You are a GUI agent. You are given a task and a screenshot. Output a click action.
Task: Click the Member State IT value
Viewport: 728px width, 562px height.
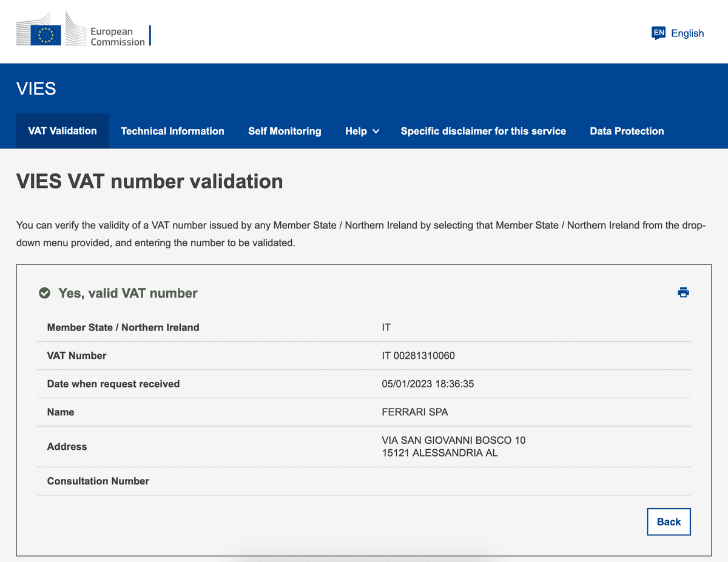pos(386,327)
